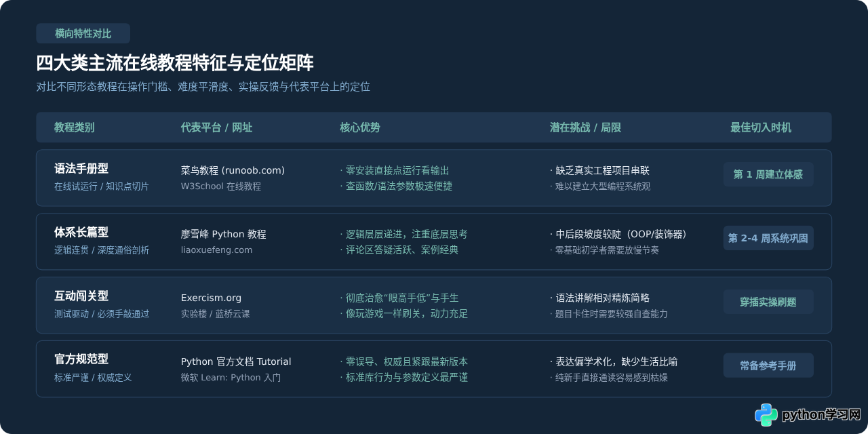Click 像玩游戏一样刷关，动力充足 advantage
Viewport: 868px width, 434px height.
coord(403,313)
